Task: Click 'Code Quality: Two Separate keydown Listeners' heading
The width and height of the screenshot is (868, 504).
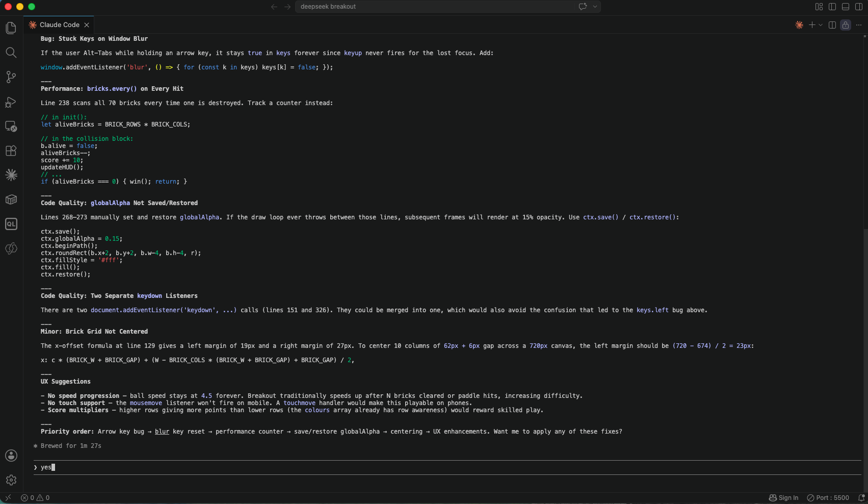Action: pos(119,296)
